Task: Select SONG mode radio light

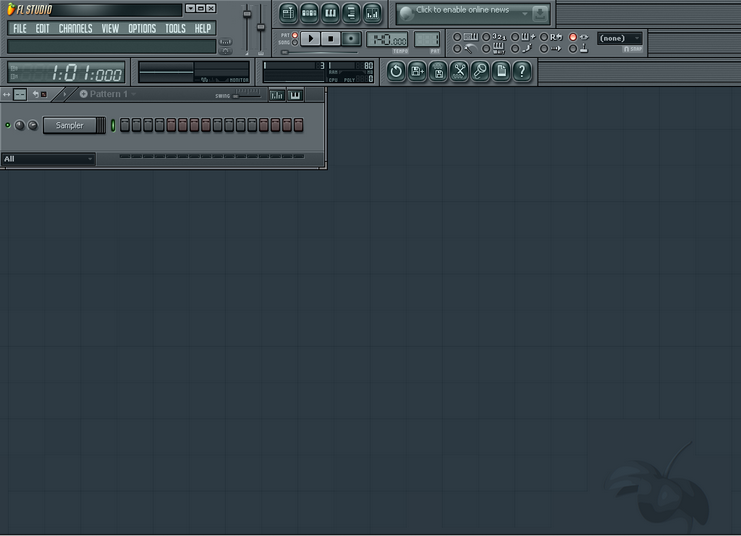Action: click(x=295, y=43)
